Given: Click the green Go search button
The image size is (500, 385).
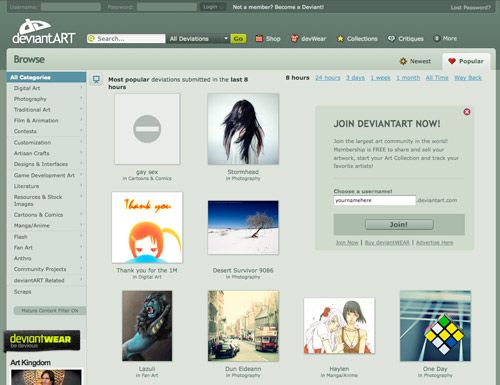Looking at the screenshot, I should pyautogui.click(x=238, y=39).
